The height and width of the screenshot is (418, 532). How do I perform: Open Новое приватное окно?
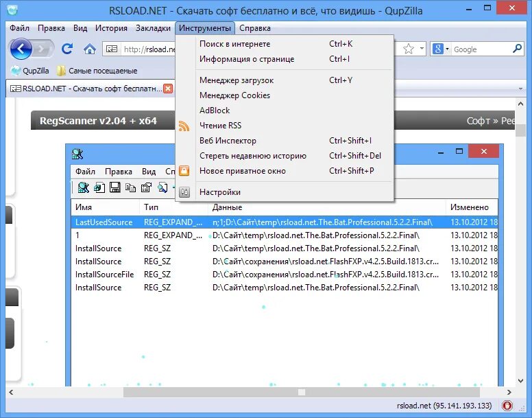click(x=285, y=171)
